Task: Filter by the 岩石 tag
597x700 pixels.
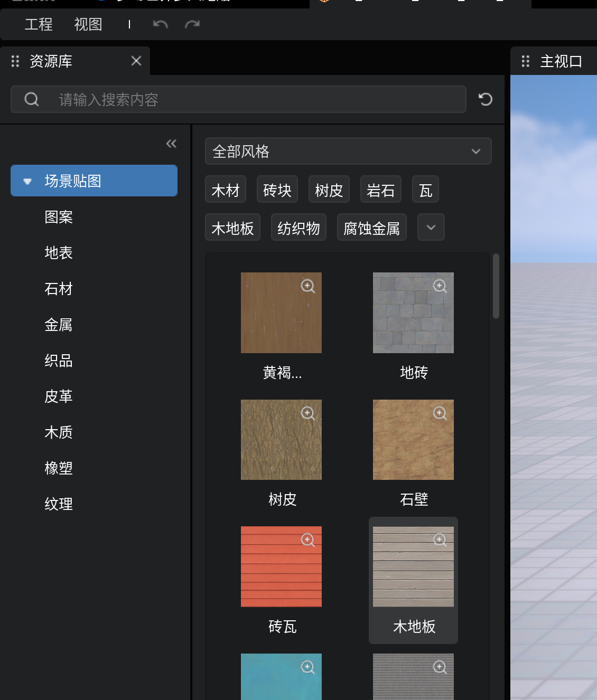Action: coord(381,189)
